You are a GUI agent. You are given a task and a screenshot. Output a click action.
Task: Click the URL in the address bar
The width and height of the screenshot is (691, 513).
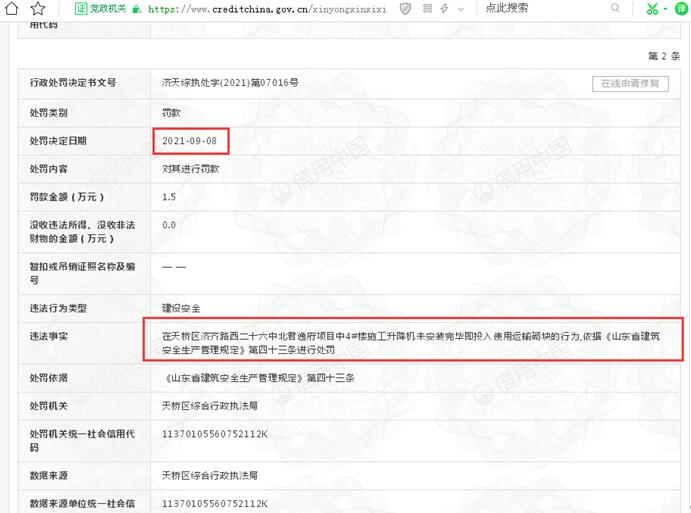point(267,9)
